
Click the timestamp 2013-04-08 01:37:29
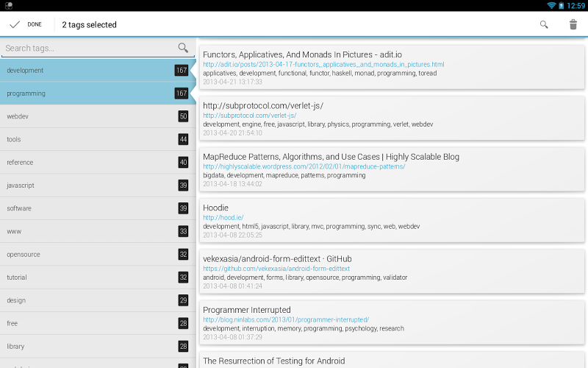(232, 337)
